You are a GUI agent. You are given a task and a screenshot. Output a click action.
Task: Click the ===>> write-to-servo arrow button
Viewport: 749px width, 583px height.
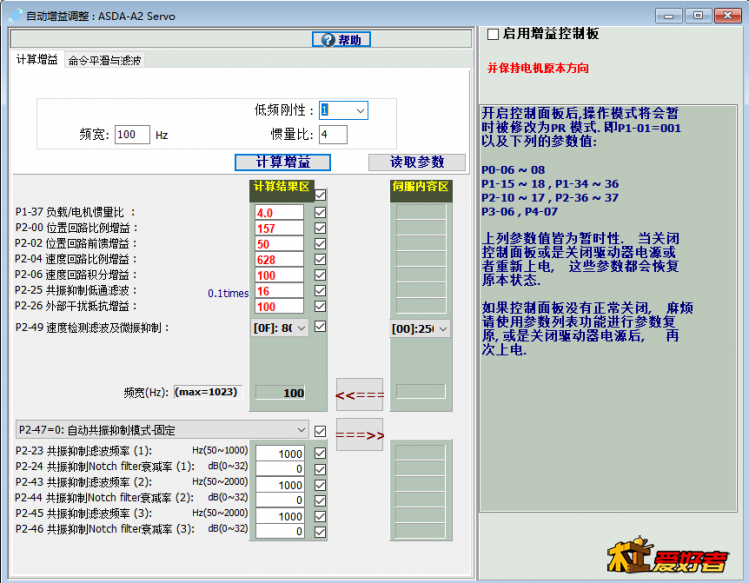click(359, 435)
